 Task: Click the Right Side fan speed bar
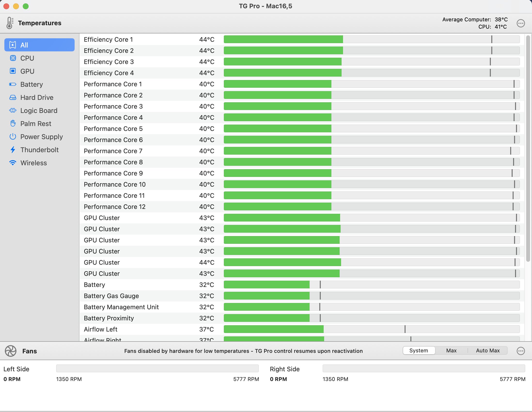[x=424, y=368]
